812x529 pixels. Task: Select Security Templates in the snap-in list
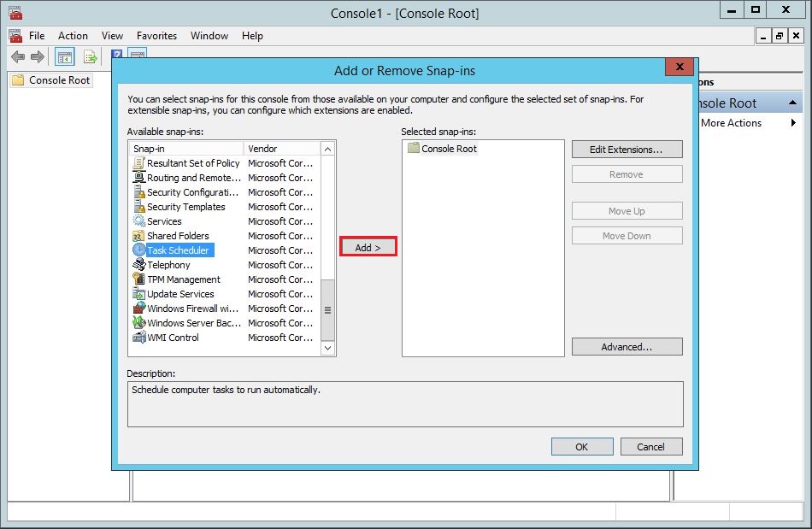226,207
